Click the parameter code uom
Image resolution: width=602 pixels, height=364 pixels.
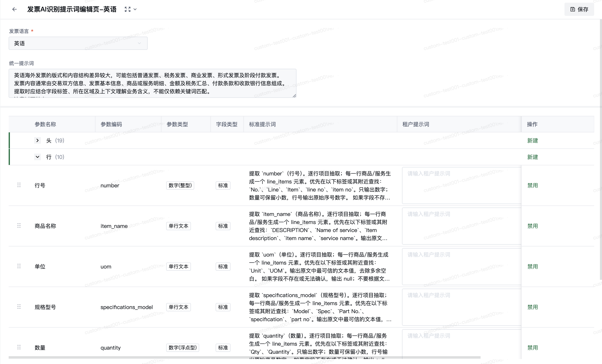[x=106, y=266]
